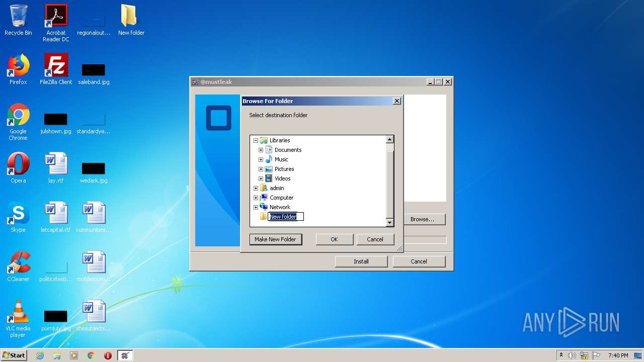Select julshown.jpg desktop file
Viewport: 644px width, 362px height.
point(56,124)
